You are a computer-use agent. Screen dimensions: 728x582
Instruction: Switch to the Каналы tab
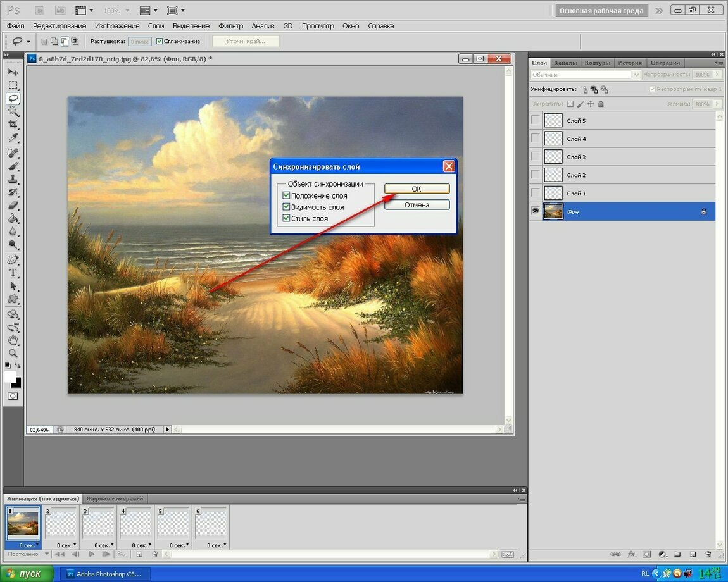(x=565, y=63)
